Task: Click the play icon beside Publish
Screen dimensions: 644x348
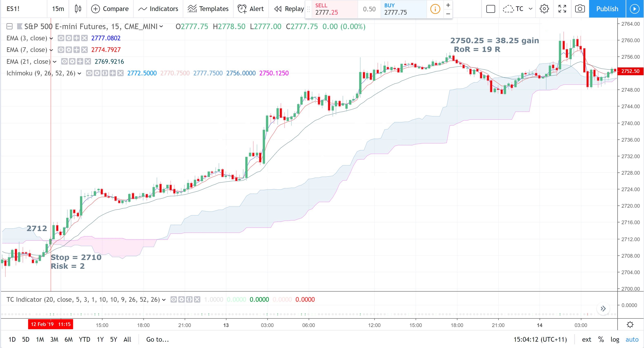Action: pos(634,9)
